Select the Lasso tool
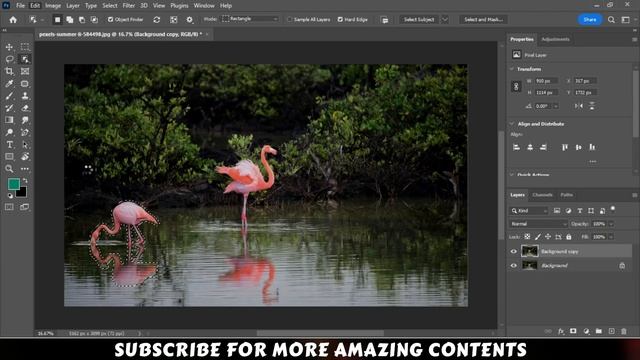 (9, 59)
